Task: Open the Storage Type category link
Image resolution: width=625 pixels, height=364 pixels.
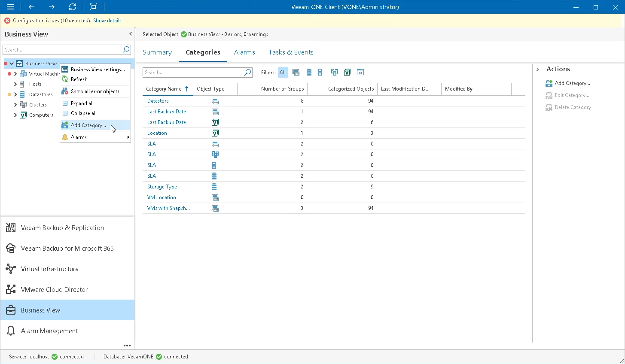Action: [x=162, y=187]
